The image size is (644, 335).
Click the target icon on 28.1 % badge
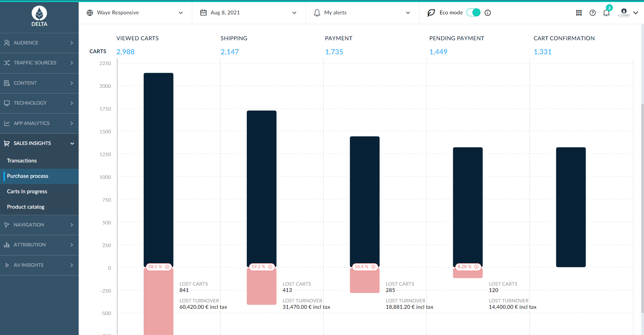point(167,267)
